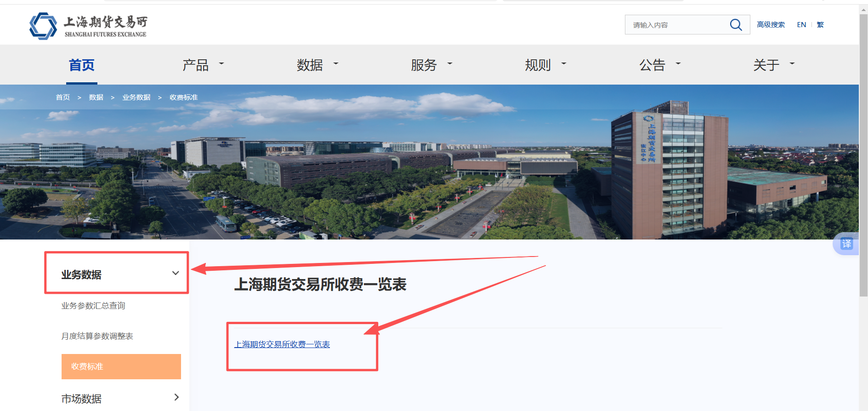Open the 规则 navigation menu
Image resolution: width=868 pixels, height=411 pixels.
[538, 65]
